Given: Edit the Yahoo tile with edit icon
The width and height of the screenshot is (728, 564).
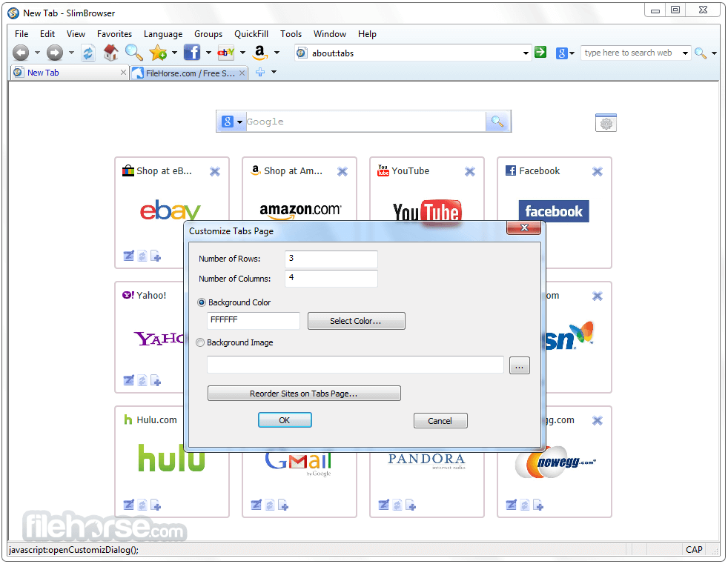Looking at the screenshot, I should pyautogui.click(x=128, y=381).
